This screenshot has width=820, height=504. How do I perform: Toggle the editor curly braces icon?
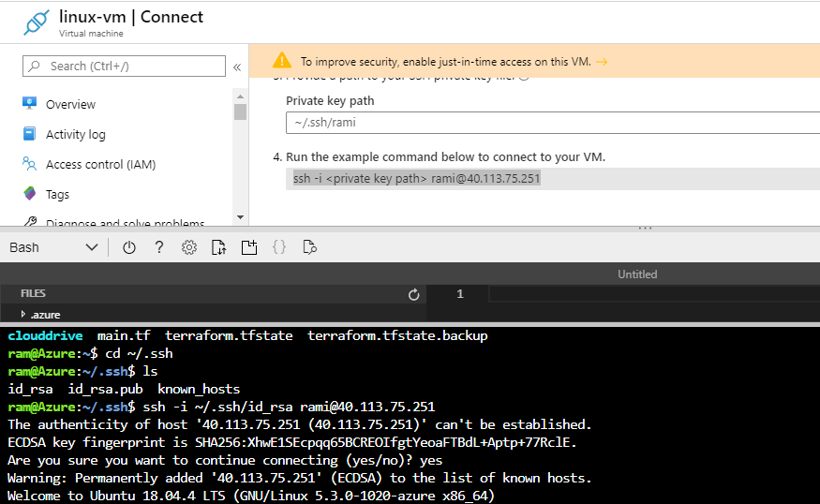click(x=278, y=247)
